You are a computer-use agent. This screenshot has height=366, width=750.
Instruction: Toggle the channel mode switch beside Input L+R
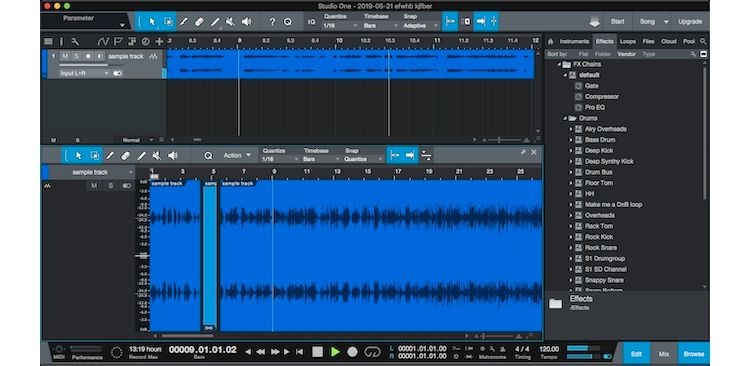[117, 73]
